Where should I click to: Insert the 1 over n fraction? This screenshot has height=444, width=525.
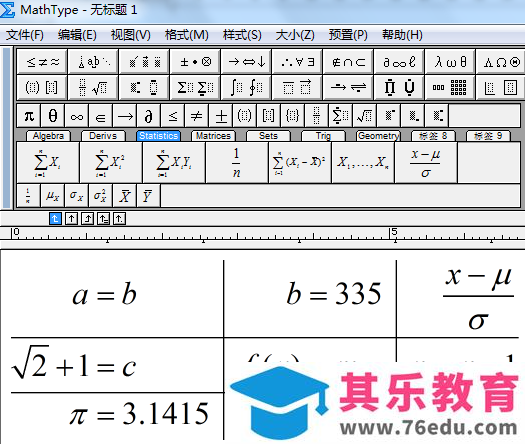click(237, 162)
